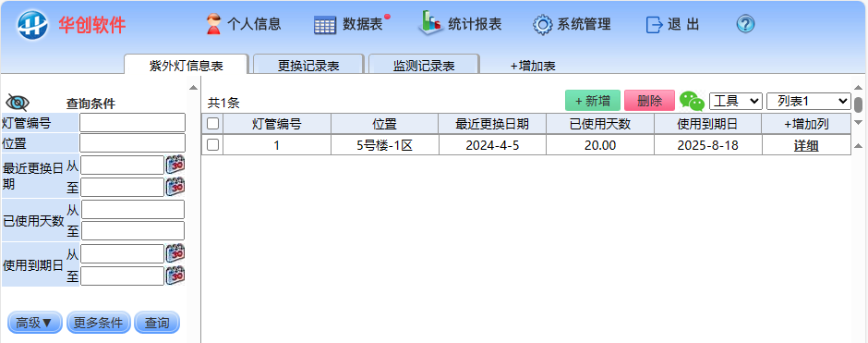Screen dimensions: 868x343
Task: Sort by 最近更换日期 column header
Action: pos(492,124)
